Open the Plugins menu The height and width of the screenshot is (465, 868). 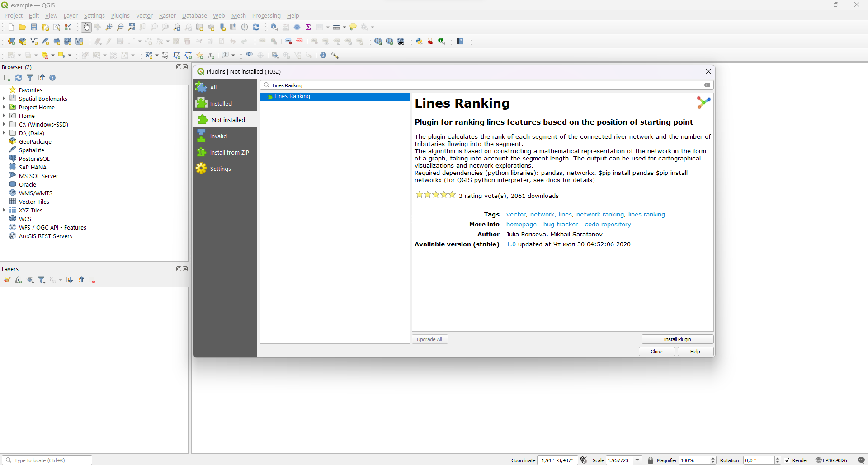(120, 15)
